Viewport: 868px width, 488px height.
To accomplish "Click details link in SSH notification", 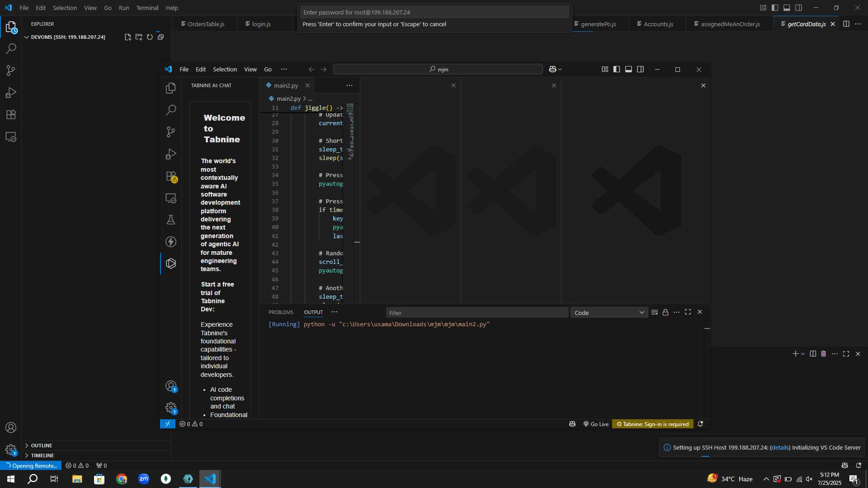I will click(x=780, y=447).
